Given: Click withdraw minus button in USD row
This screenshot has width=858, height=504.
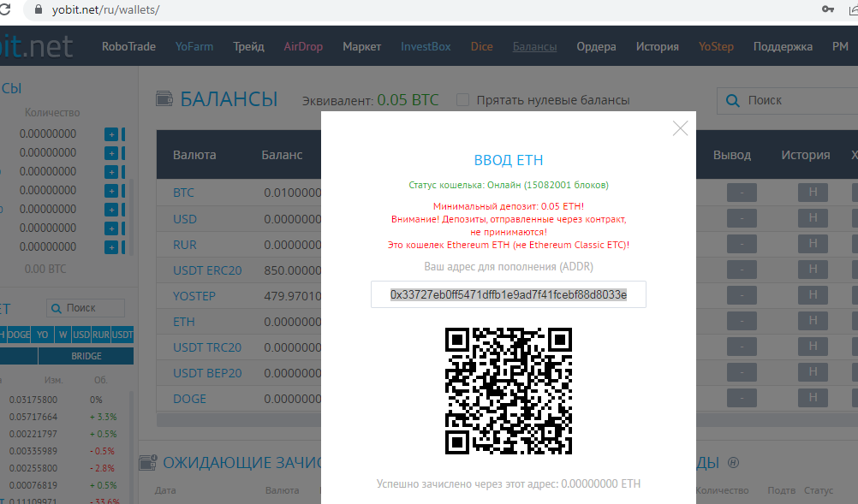Looking at the screenshot, I should (x=742, y=218).
